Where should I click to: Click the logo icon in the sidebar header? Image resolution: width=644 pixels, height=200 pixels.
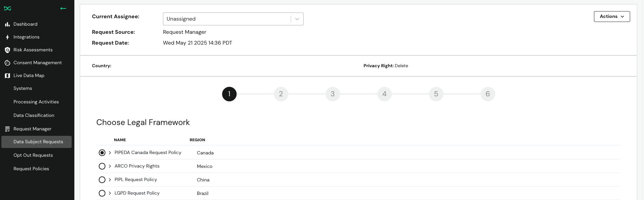[x=7, y=8]
